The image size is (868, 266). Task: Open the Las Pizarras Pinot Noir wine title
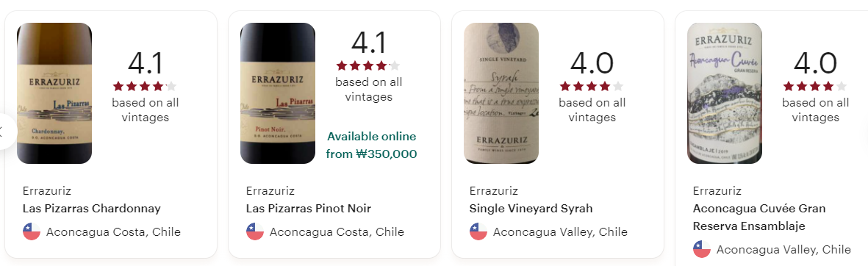309,209
